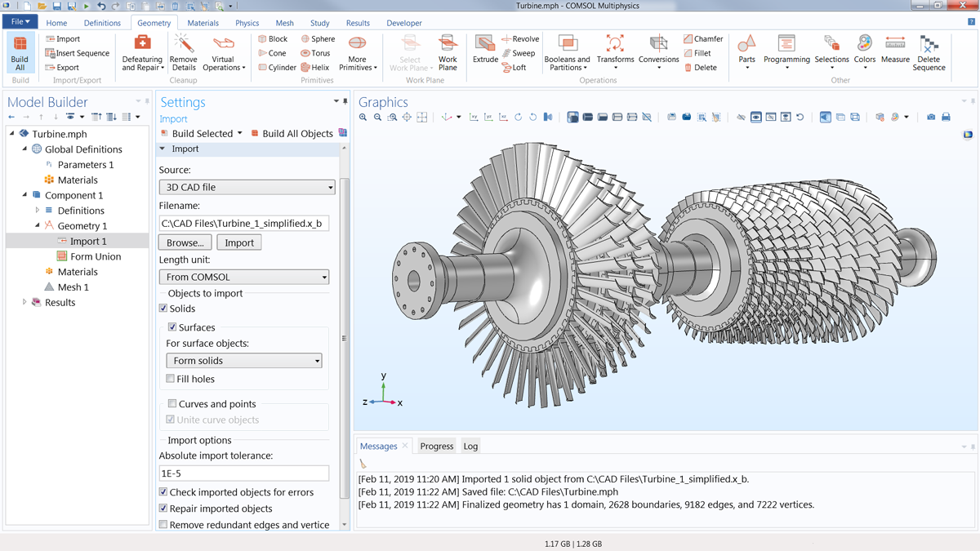Switch to the Physics ribbon tab

[247, 22]
